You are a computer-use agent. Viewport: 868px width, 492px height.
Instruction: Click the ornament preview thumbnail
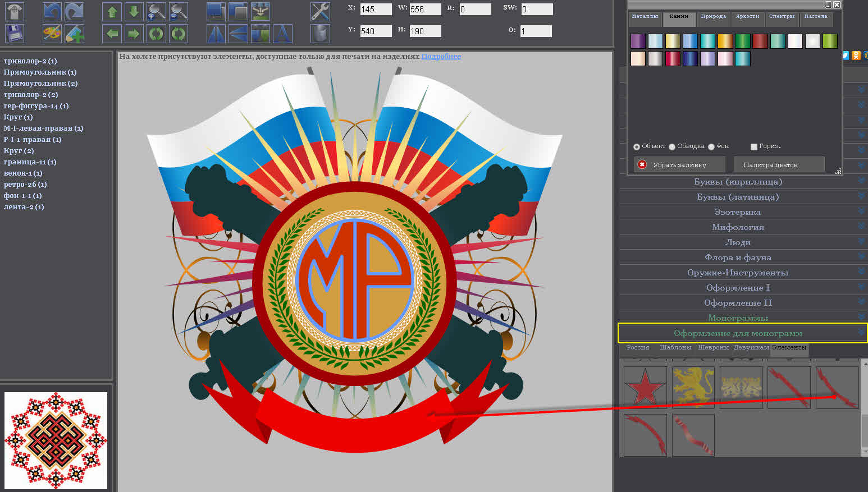point(56,440)
